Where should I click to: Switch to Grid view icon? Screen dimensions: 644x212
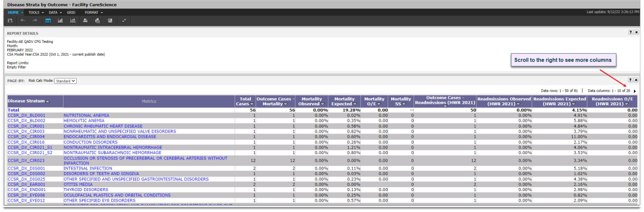[x=48, y=20]
